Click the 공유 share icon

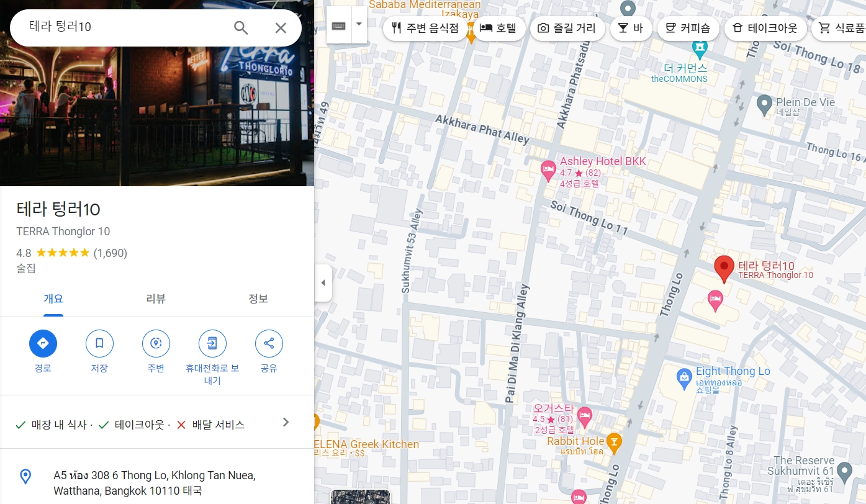tap(269, 343)
